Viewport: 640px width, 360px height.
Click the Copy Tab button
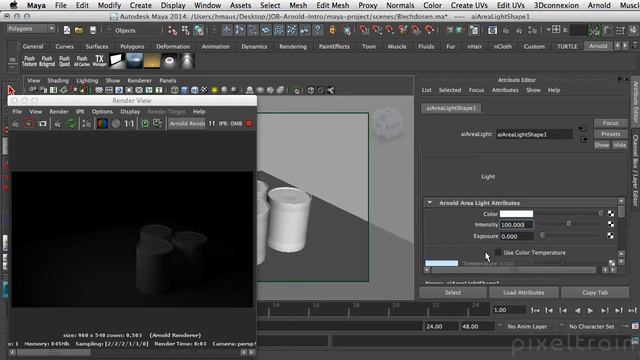click(x=595, y=292)
